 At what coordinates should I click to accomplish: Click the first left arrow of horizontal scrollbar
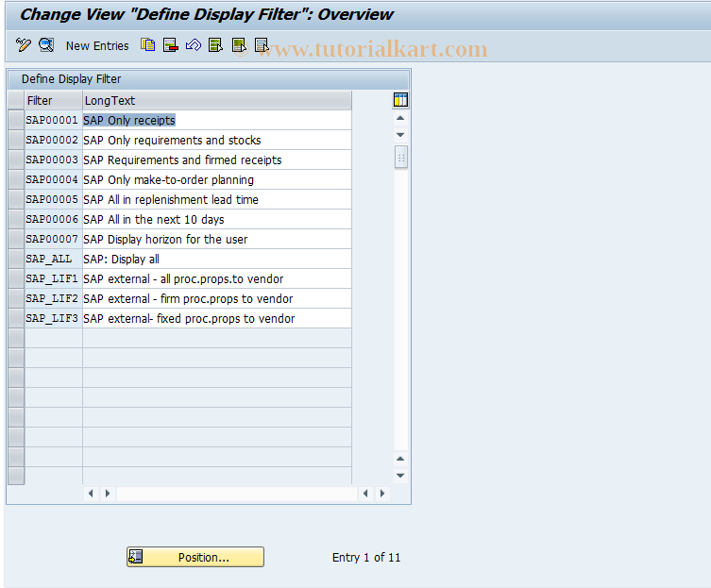91,494
